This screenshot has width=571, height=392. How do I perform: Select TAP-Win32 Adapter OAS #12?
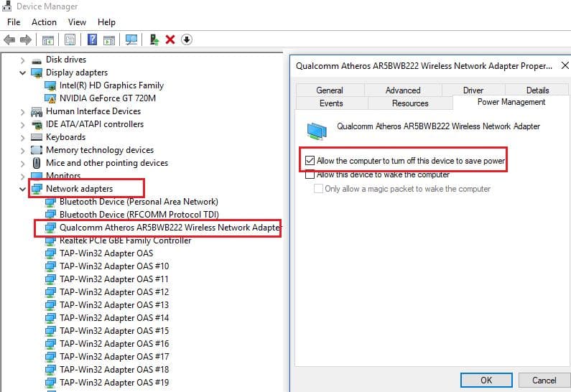114,292
